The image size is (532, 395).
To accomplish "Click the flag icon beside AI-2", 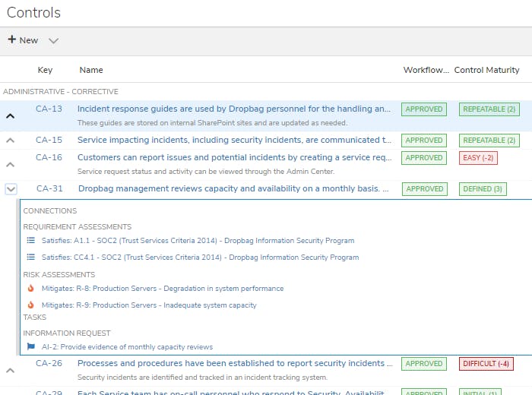I will point(31,347).
